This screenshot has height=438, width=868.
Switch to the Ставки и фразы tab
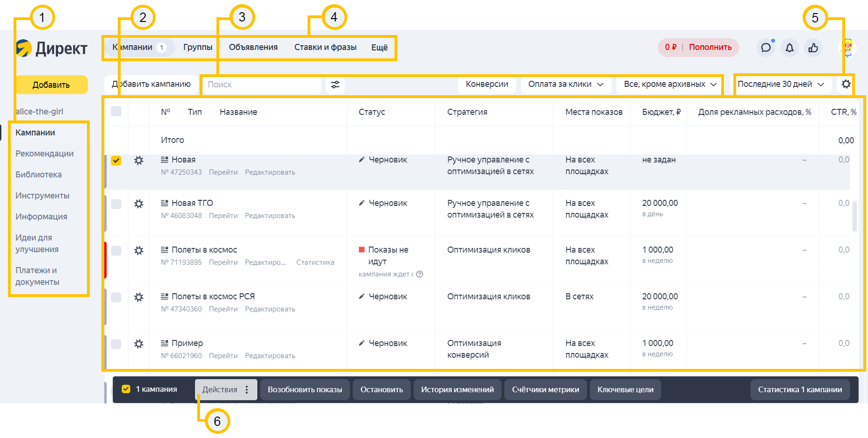pos(325,47)
